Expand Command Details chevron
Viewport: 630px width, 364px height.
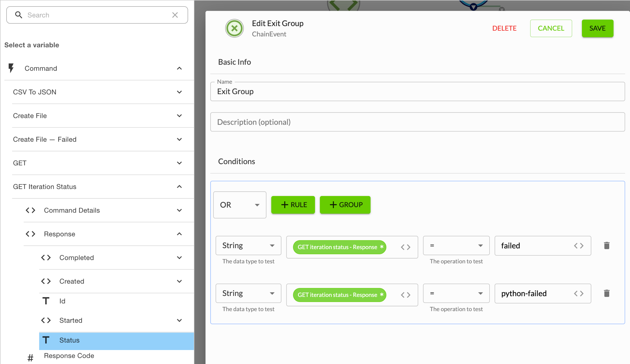pyautogui.click(x=179, y=210)
